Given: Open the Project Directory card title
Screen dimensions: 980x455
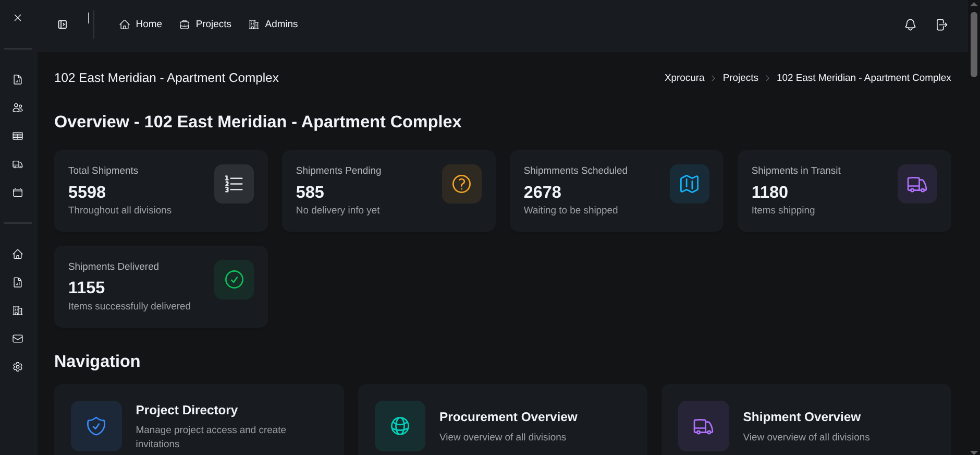Looking at the screenshot, I should 187,410.
